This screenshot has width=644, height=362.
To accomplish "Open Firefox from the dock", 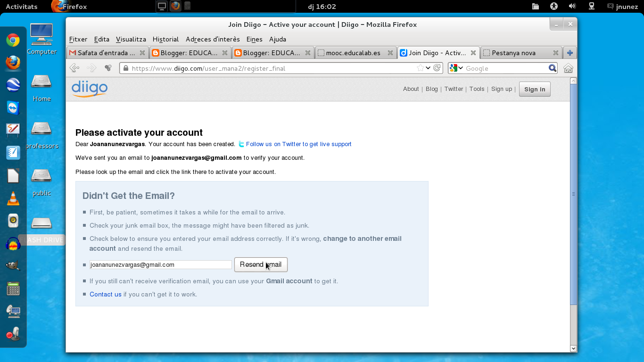I will coord(13,63).
